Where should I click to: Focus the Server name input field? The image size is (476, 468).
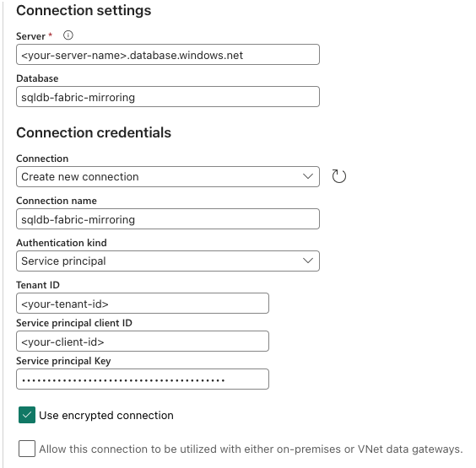click(168, 55)
